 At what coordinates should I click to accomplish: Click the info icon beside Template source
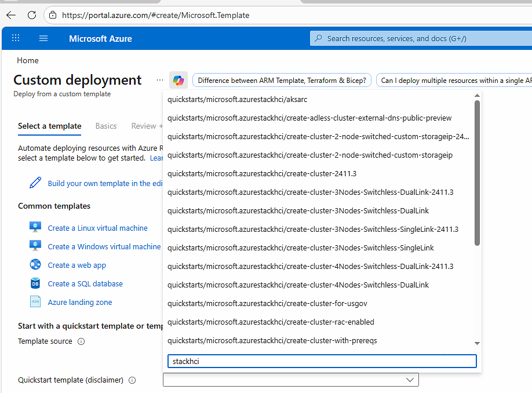pos(81,341)
